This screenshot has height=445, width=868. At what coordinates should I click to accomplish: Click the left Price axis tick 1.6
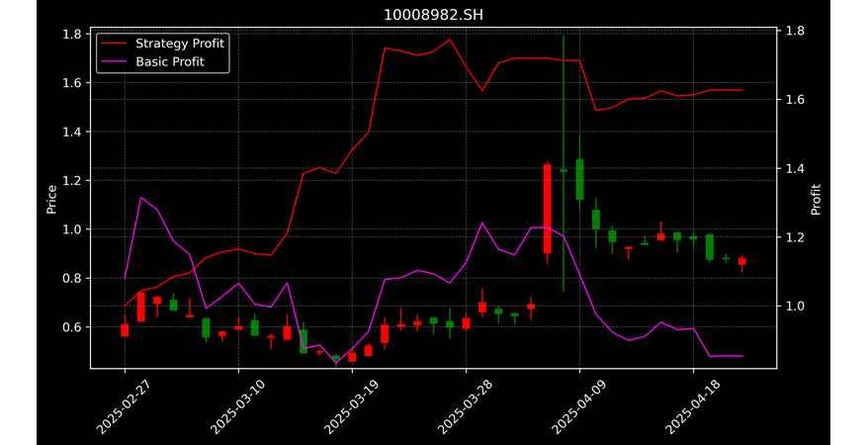(72, 83)
